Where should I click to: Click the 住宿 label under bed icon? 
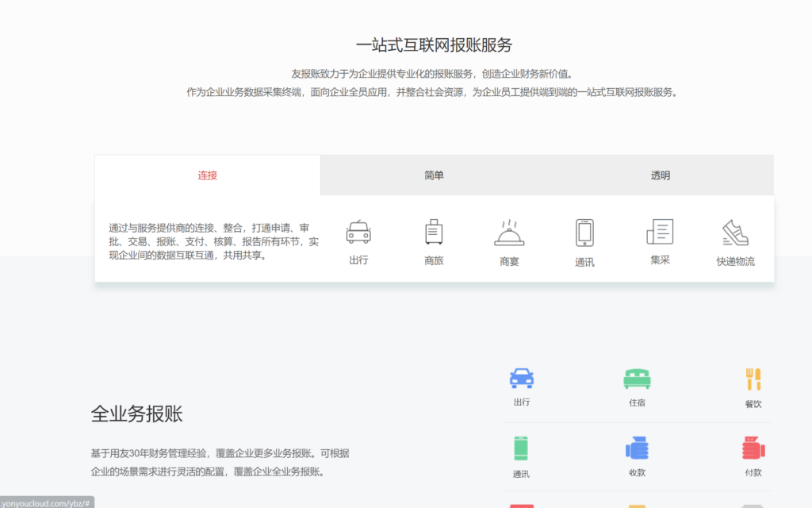pyautogui.click(x=637, y=402)
